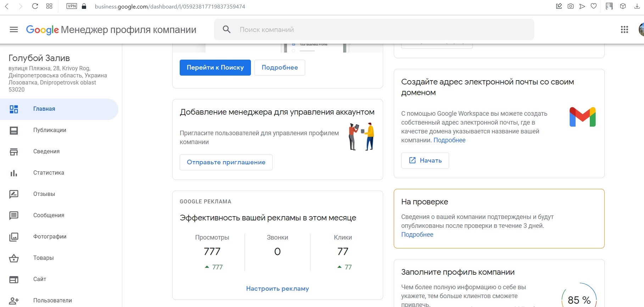644x307 pixels.
Task: Click the Google logo
Action: [42, 30]
